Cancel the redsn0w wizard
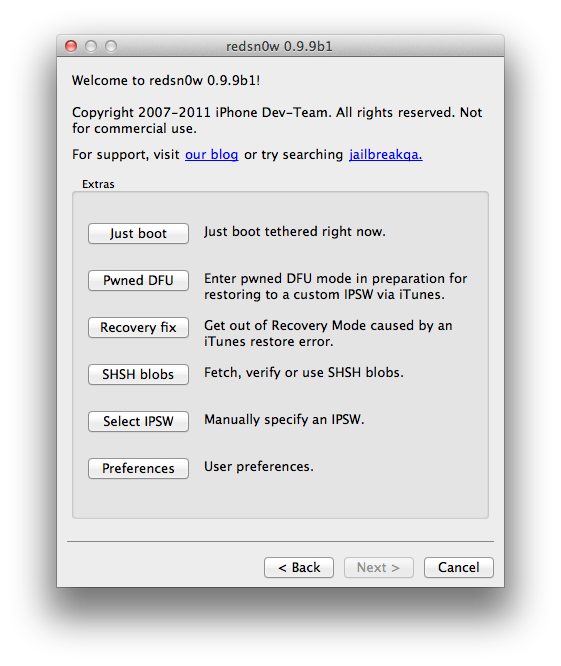The width and height of the screenshot is (561, 666). coord(459,567)
